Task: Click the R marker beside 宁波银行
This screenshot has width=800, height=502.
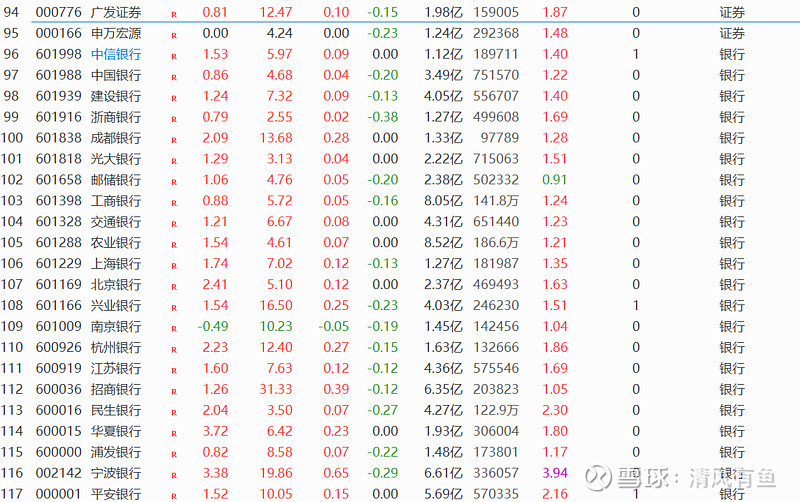Action: click(174, 475)
